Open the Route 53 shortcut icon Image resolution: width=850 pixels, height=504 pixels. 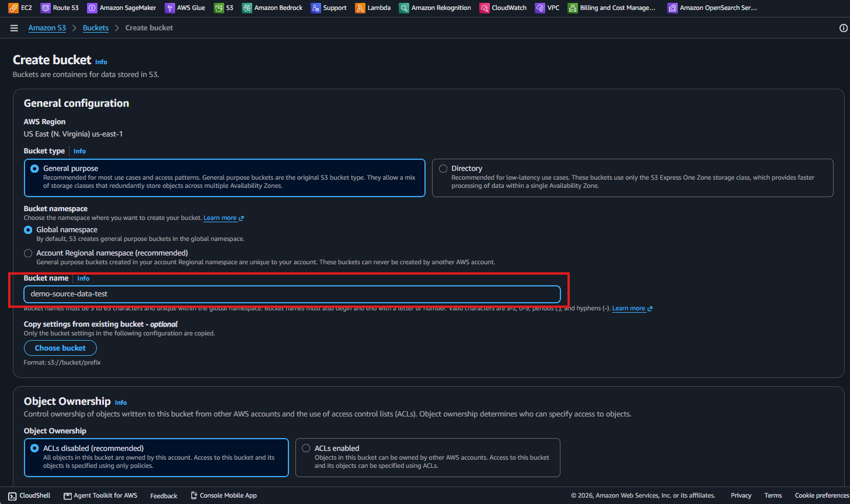[x=45, y=8]
